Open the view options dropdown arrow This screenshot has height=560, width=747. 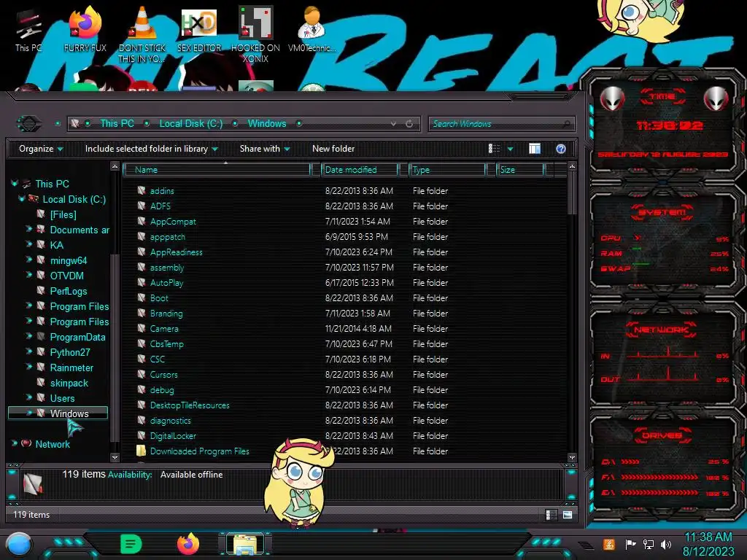pos(510,149)
